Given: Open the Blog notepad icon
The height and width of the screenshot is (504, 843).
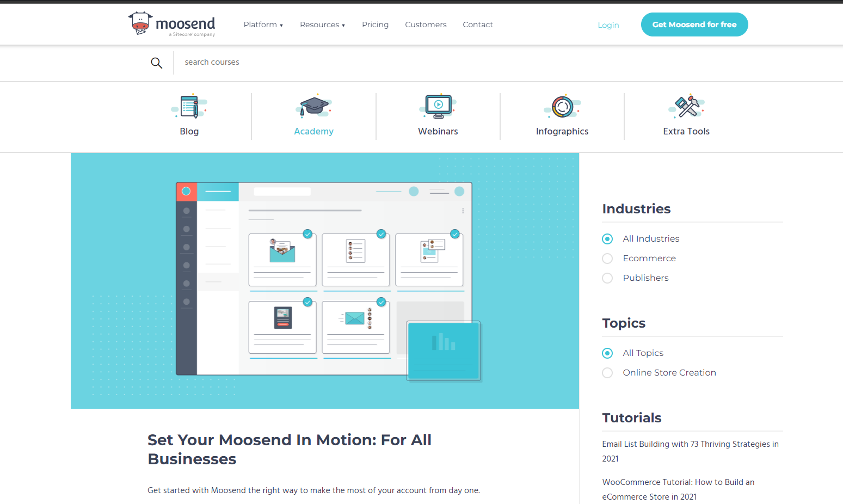Looking at the screenshot, I should tap(189, 106).
